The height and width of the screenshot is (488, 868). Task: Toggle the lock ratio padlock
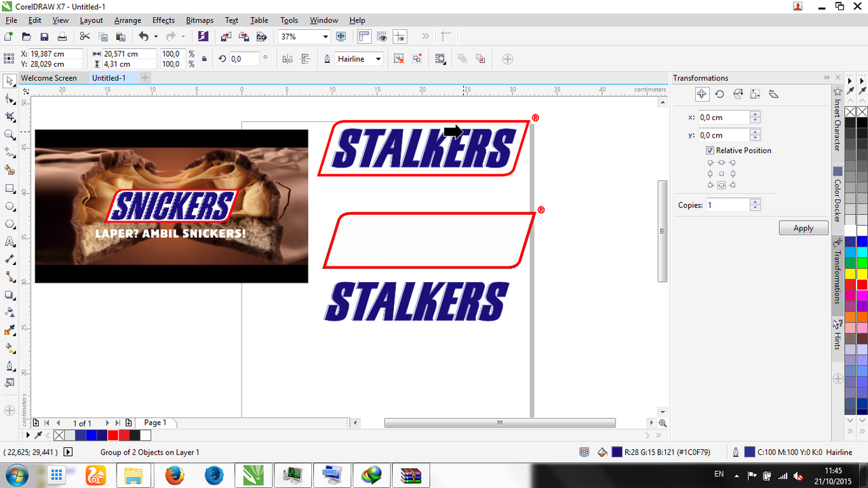204,59
